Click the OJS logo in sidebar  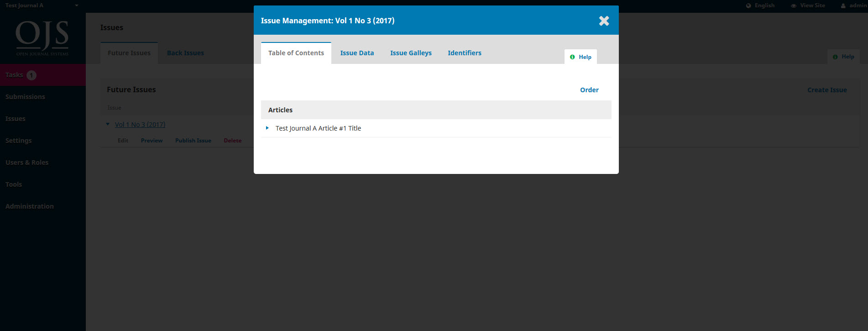pos(42,37)
